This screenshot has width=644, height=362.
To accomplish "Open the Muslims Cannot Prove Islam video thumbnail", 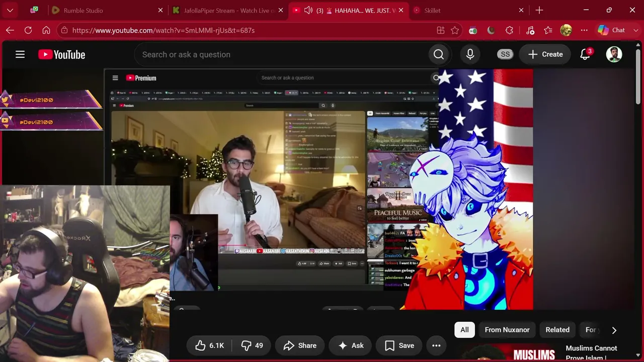I will (x=508, y=353).
